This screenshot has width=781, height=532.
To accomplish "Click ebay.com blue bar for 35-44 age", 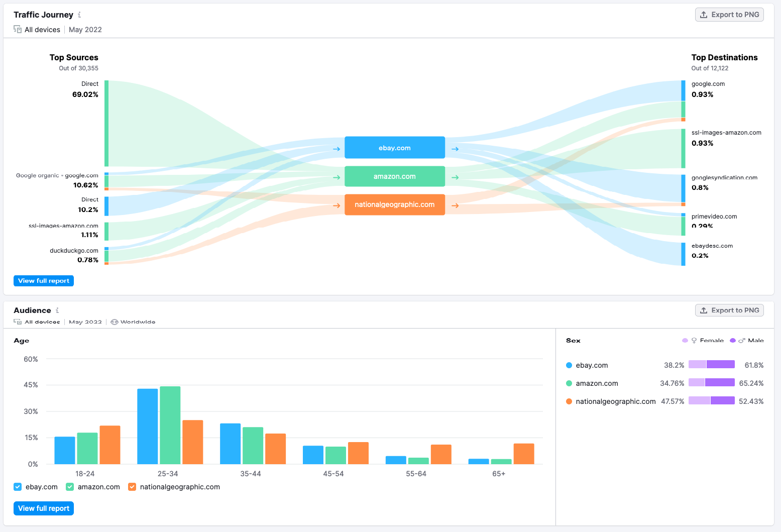I will click(230, 444).
